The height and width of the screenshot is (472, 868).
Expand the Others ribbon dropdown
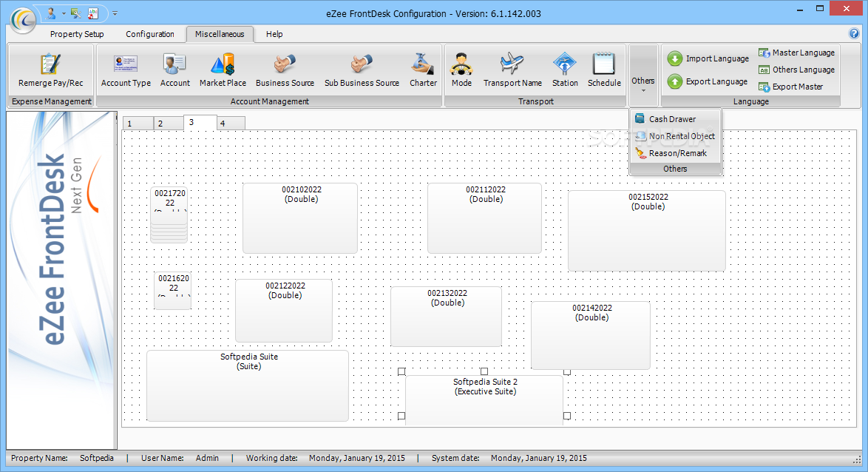[643, 76]
